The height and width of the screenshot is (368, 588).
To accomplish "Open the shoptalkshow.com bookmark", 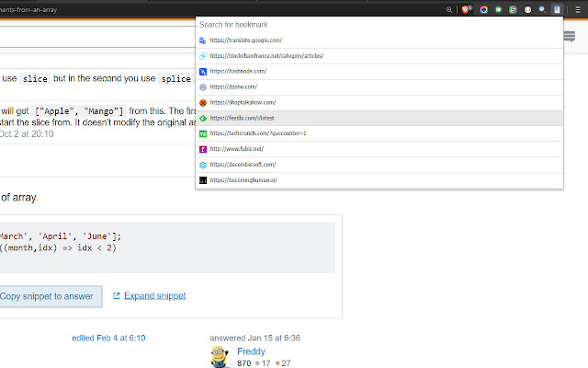I will click(x=379, y=102).
